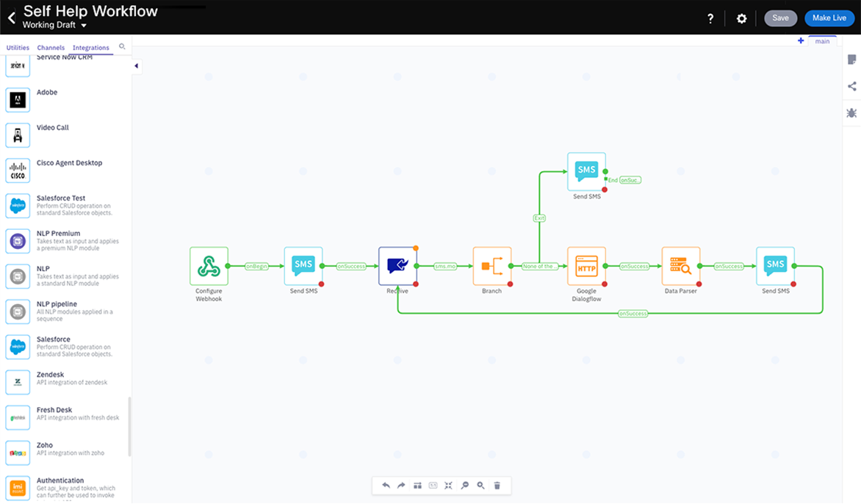Save the workflow draft
861x504 pixels.
[780, 18]
